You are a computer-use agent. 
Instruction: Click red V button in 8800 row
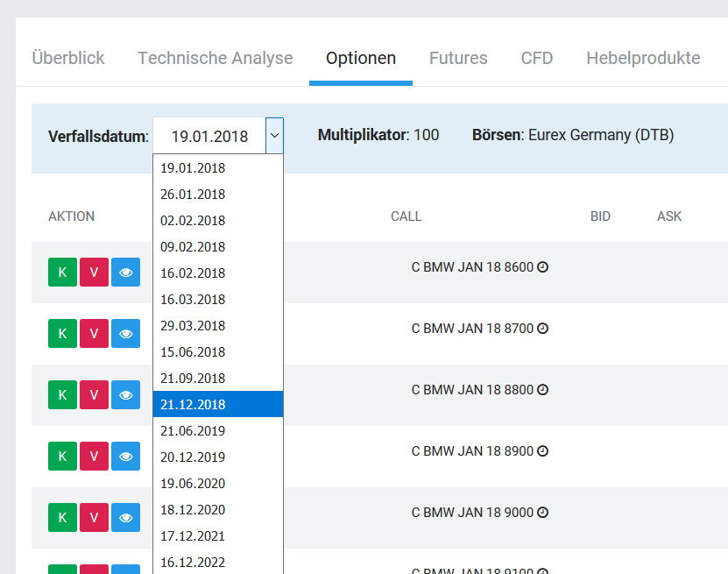pos(95,394)
